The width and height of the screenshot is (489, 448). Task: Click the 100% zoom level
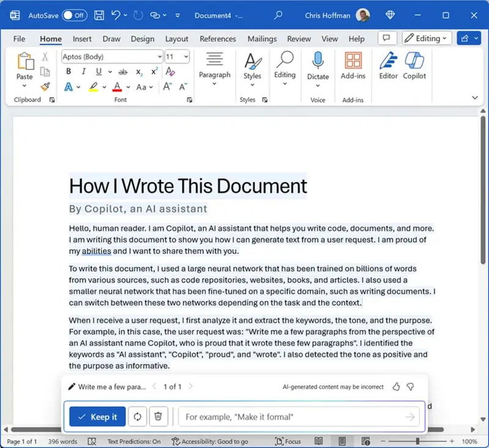[x=469, y=441]
